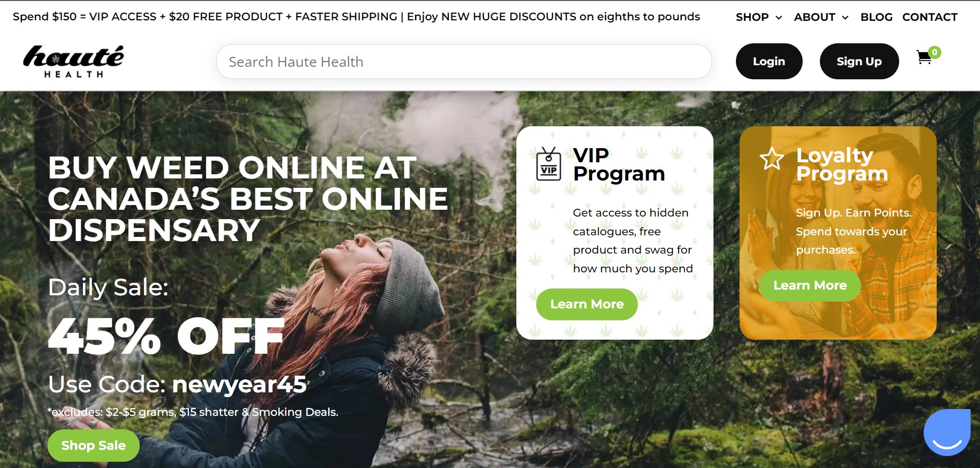Click the cart item count badge
The image size is (980, 468).
(935, 52)
